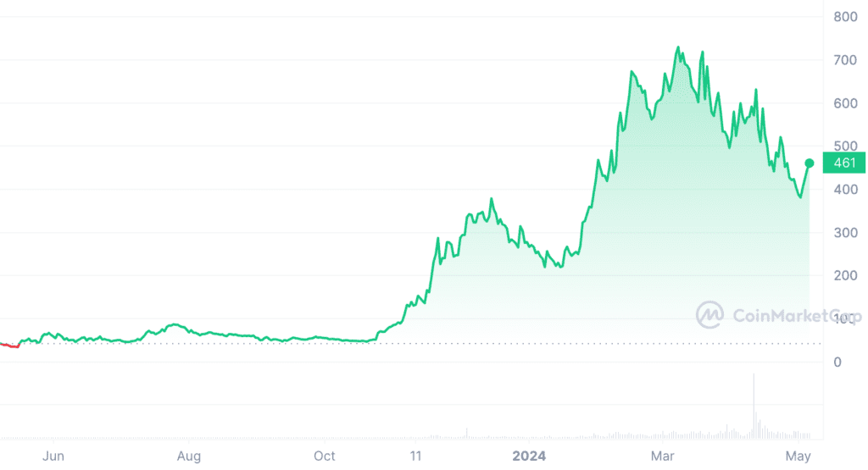The height and width of the screenshot is (470, 868).
Task: Click the 800 price axis label
Action: (844, 17)
